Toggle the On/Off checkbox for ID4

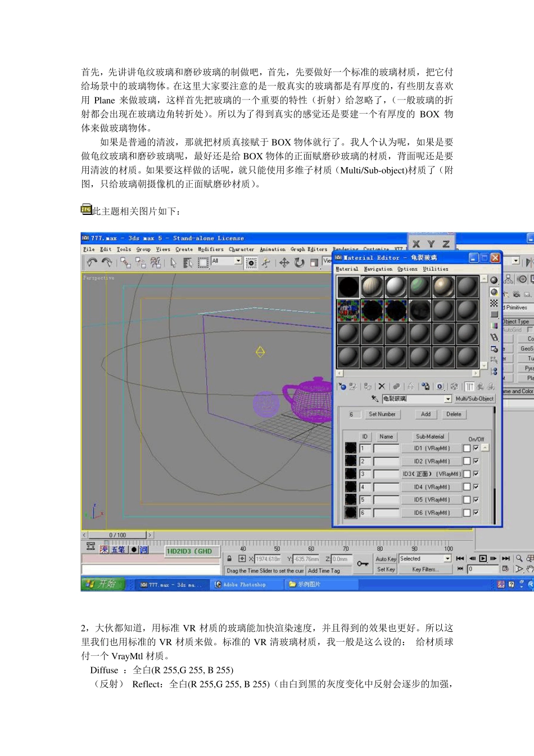point(476,487)
